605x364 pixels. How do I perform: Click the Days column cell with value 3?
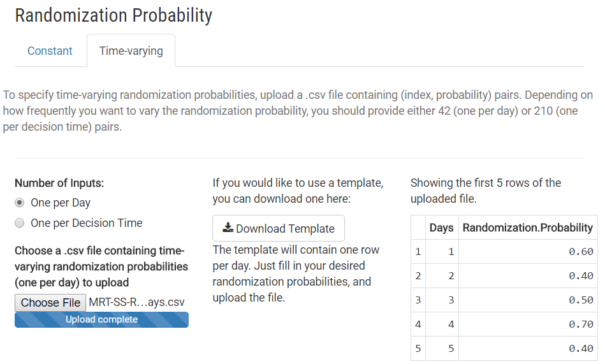[451, 300]
